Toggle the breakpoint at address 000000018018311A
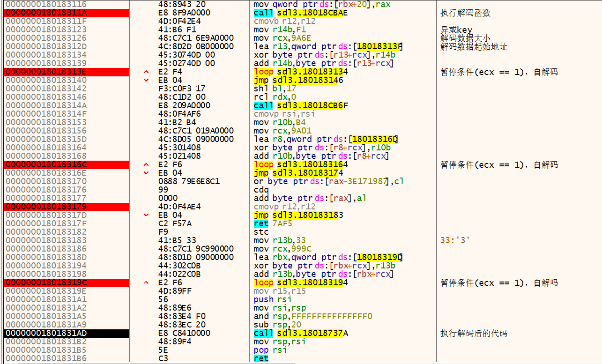The image size is (602, 364). tap(66, 13)
